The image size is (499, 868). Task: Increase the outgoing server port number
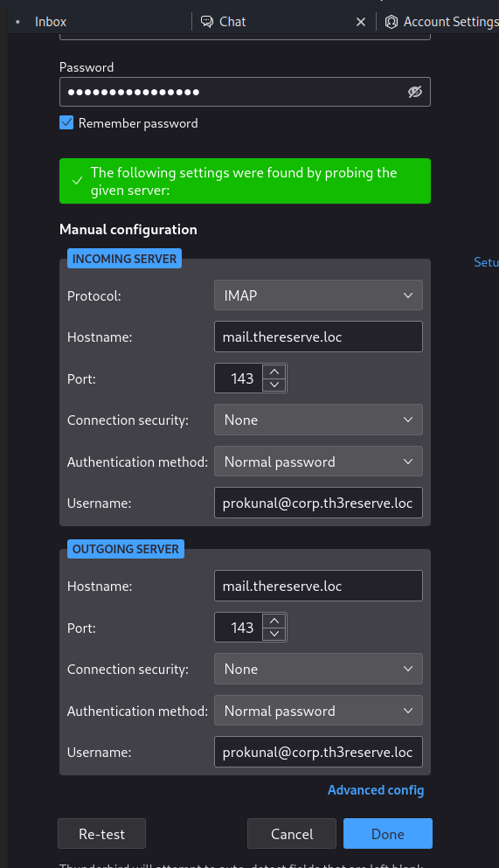(274, 621)
